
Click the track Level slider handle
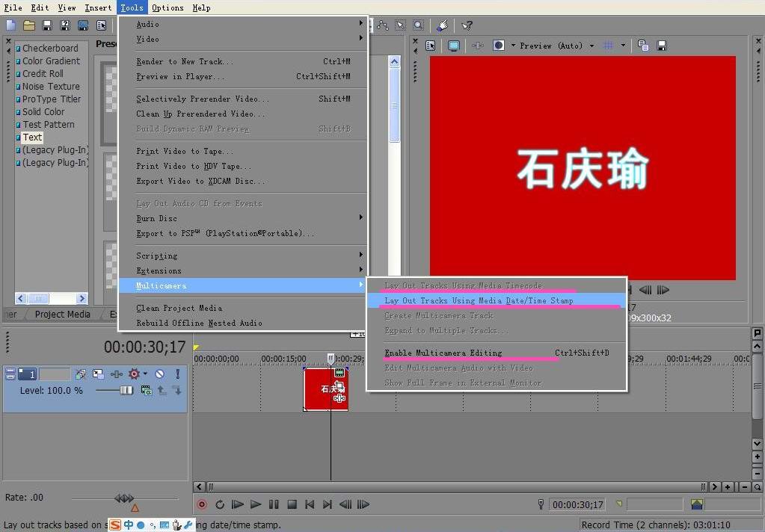click(x=126, y=389)
